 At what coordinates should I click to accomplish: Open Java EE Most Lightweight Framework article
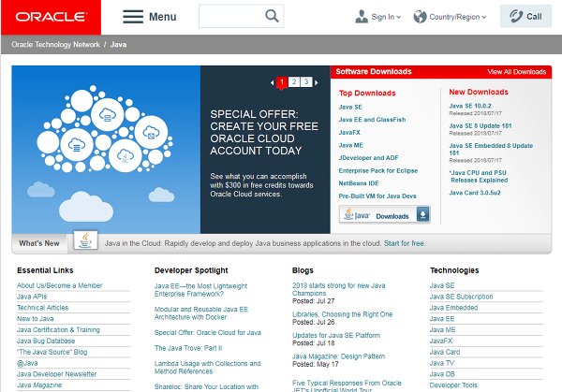point(200,290)
